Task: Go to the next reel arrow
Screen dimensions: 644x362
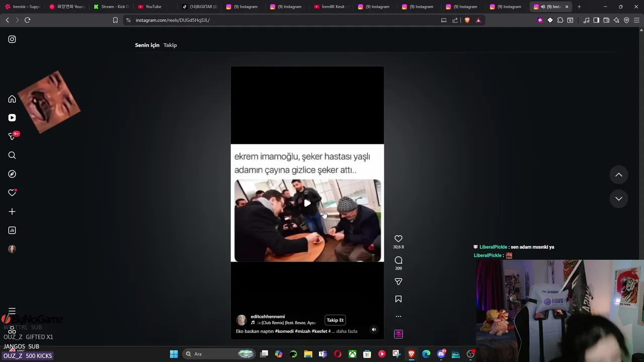Action: [x=619, y=199]
